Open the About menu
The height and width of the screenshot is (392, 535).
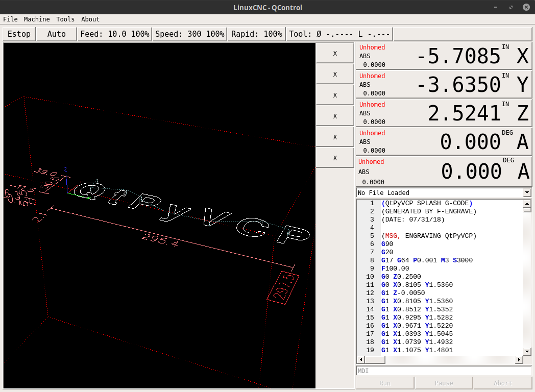[90, 19]
